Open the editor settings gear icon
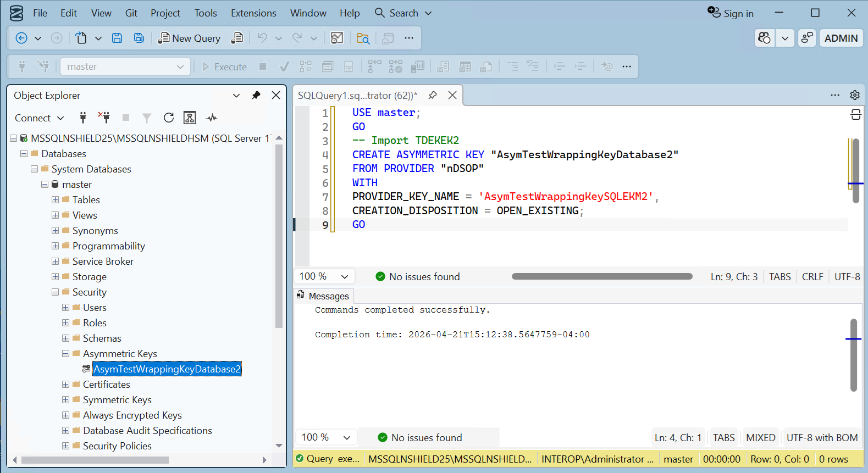 [x=855, y=95]
